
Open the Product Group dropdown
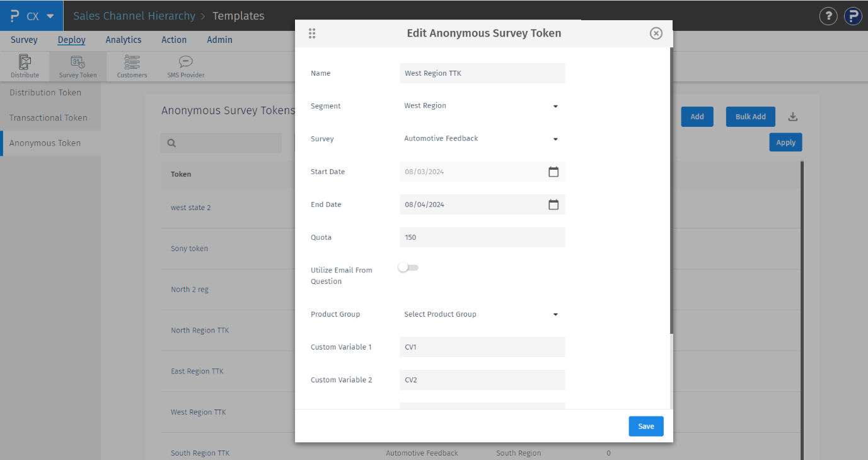[x=555, y=314]
